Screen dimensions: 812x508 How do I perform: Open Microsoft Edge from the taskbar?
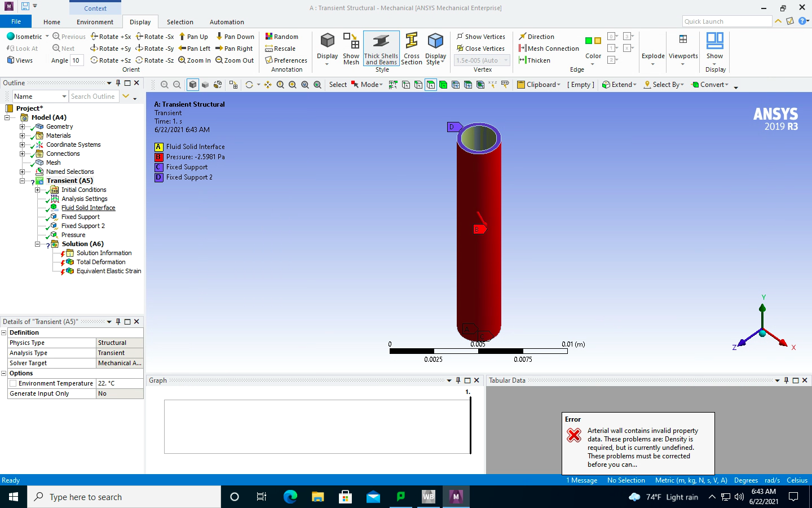click(290, 497)
